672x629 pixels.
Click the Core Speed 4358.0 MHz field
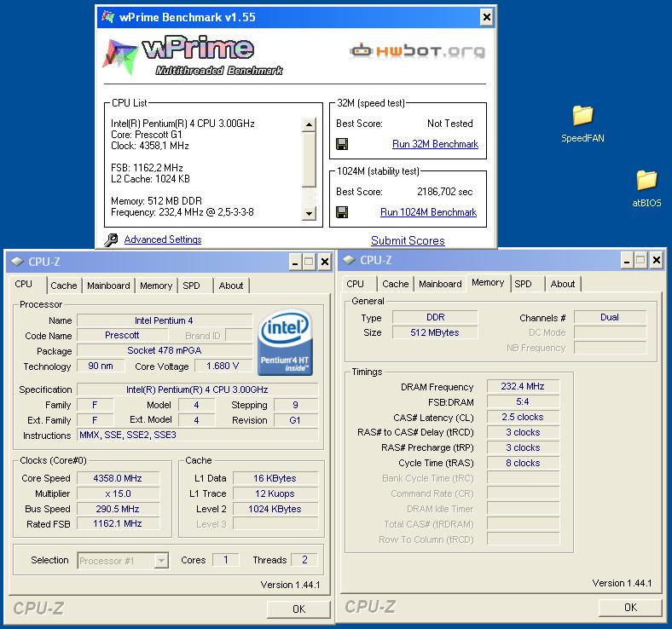(118, 478)
